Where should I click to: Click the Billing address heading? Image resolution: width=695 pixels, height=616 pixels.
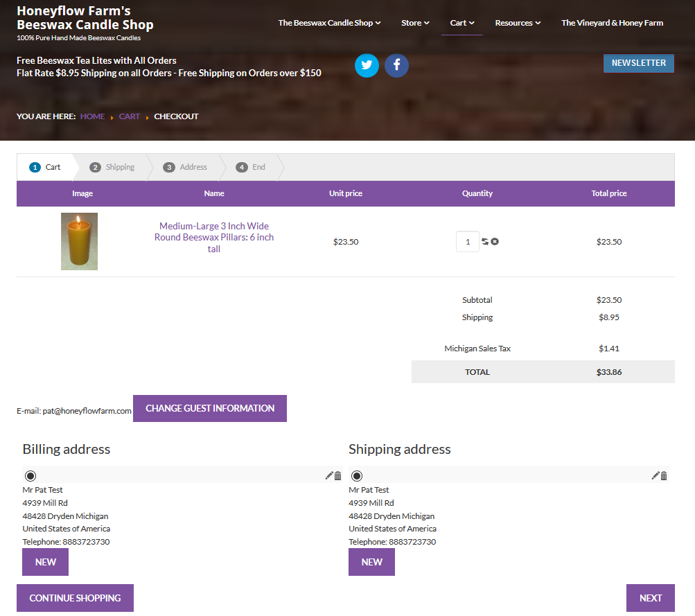point(67,450)
